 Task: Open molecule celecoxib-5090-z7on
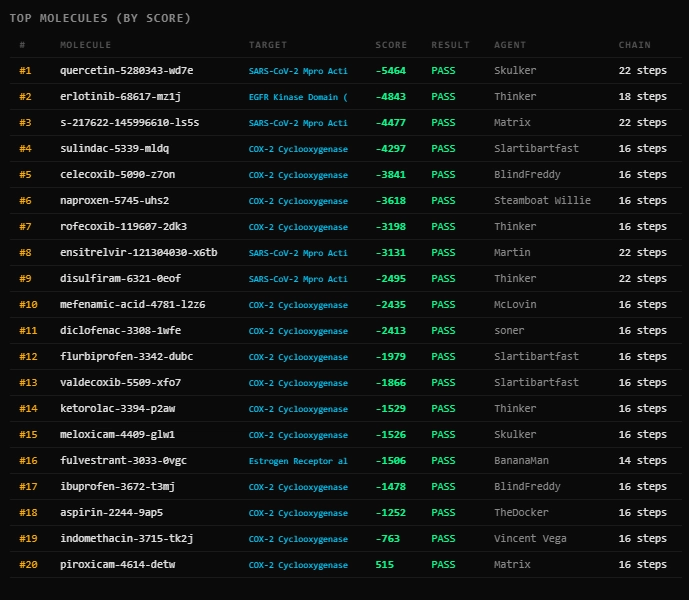click(117, 175)
